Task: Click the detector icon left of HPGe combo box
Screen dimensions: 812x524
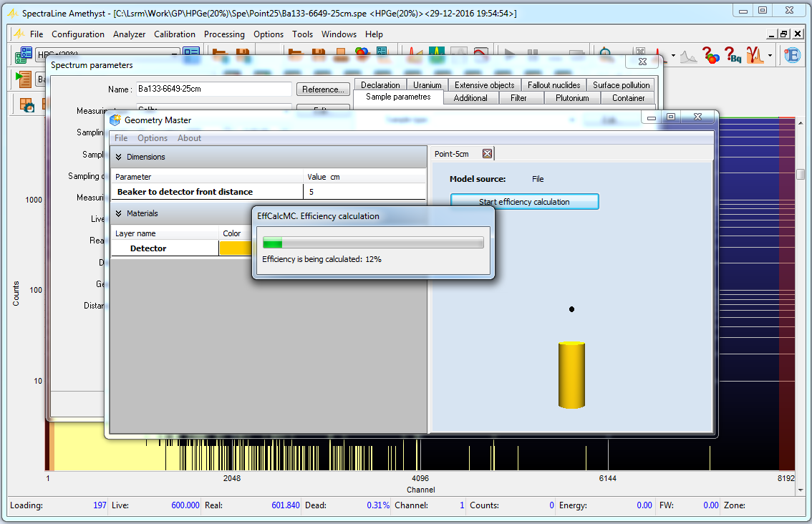Action: [x=24, y=54]
